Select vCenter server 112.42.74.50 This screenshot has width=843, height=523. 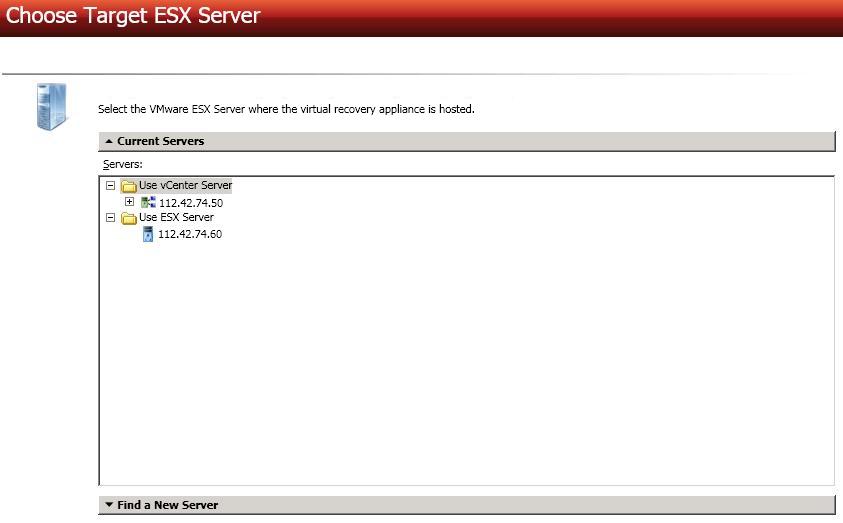[x=190, y=203]
